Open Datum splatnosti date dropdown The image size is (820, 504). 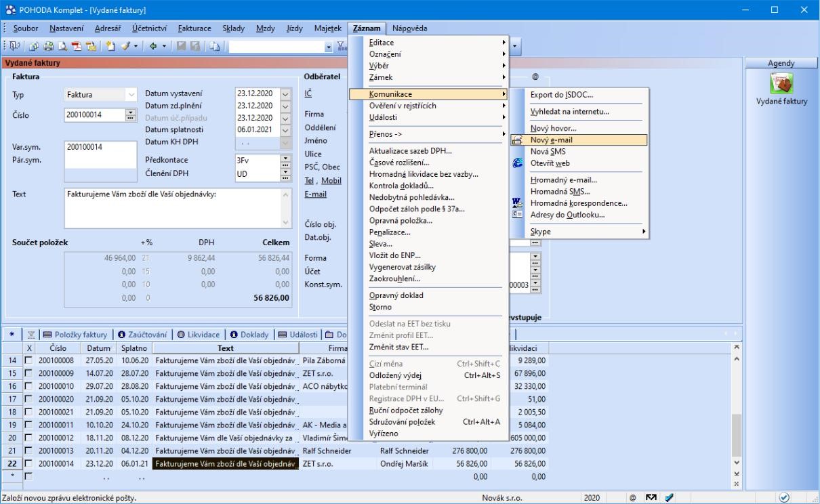[x=285, y=129]
